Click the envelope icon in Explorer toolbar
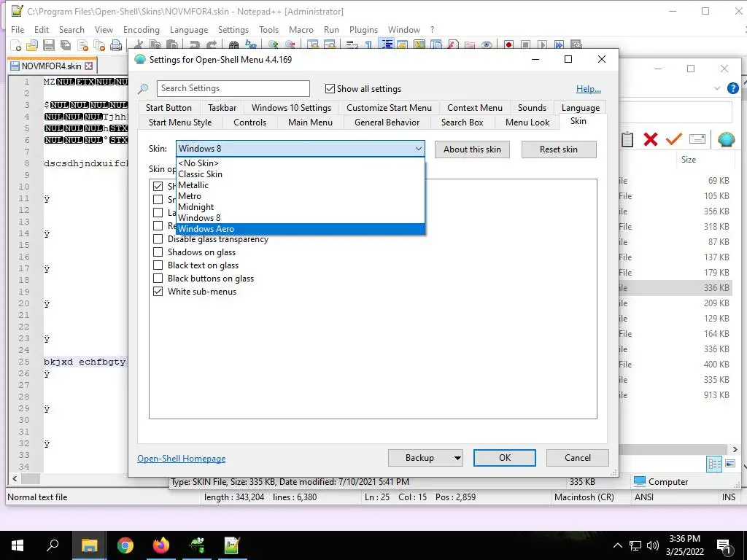Image resolution: width=747 pixels, height=560 pixels. pos(697,139)
